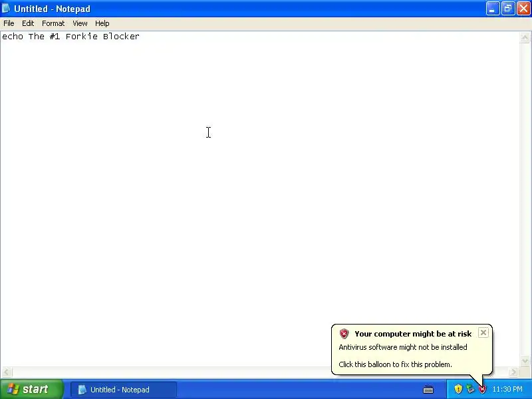Click the horizontal scrollbar right arrow
Image resolution: width=532 pixels, height=399 pixels.
[513, 372]
